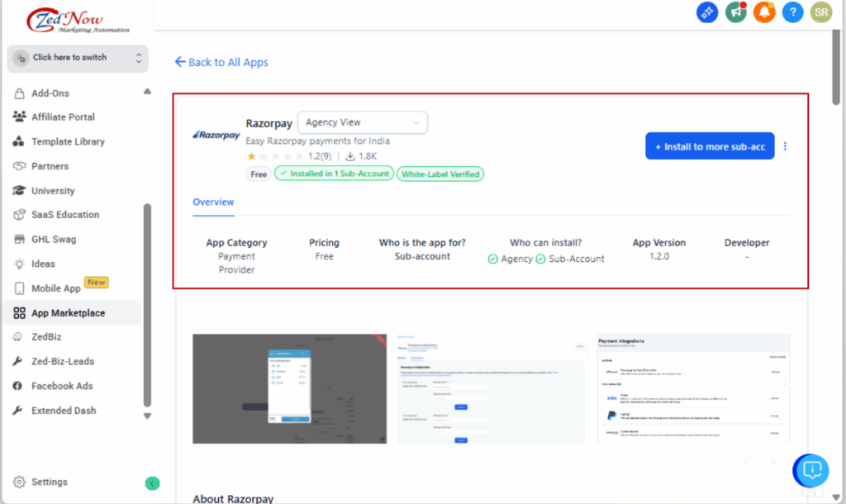Click the Zed-Biz-Leads wrench icon

pos(18,361)
